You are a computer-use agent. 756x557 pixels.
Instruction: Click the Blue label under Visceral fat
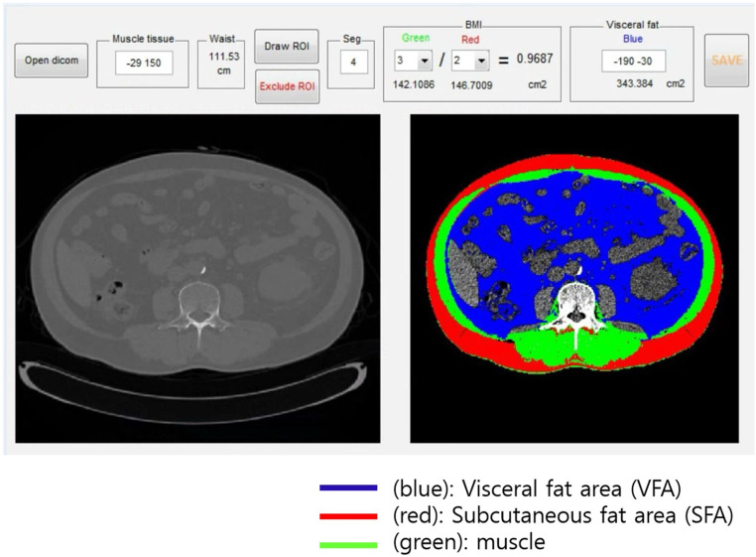tap(633, 39)
